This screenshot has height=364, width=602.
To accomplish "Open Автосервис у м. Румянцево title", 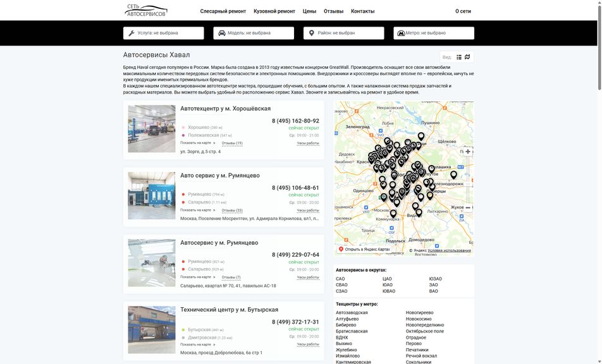I will tap(219, 243).
